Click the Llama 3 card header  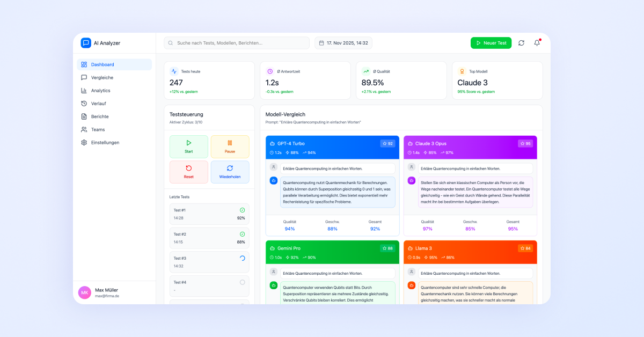click(470, 252)
